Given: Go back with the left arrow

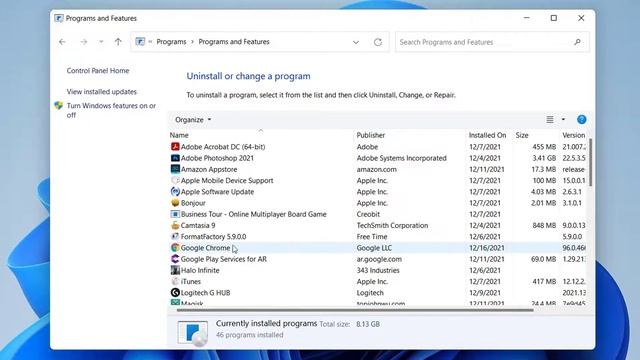Looking at the screenshot, I should pyautogui.click(x=62, y=42).
